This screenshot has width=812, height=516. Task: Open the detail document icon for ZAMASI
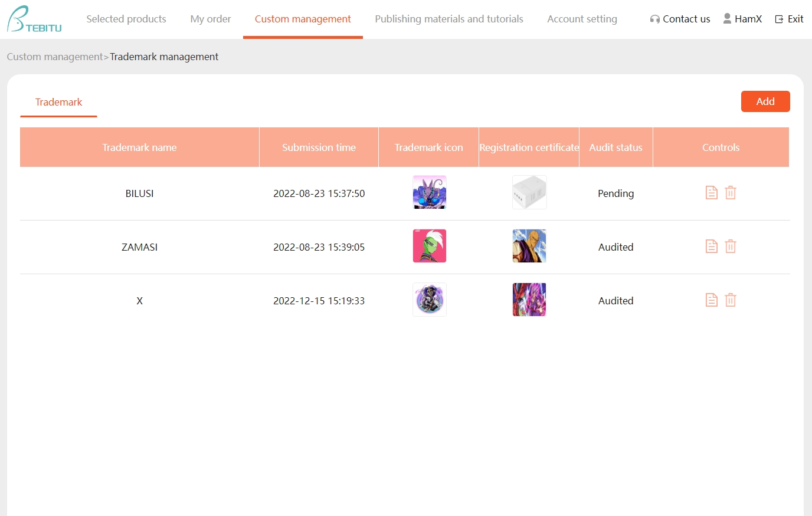point(711,246)
